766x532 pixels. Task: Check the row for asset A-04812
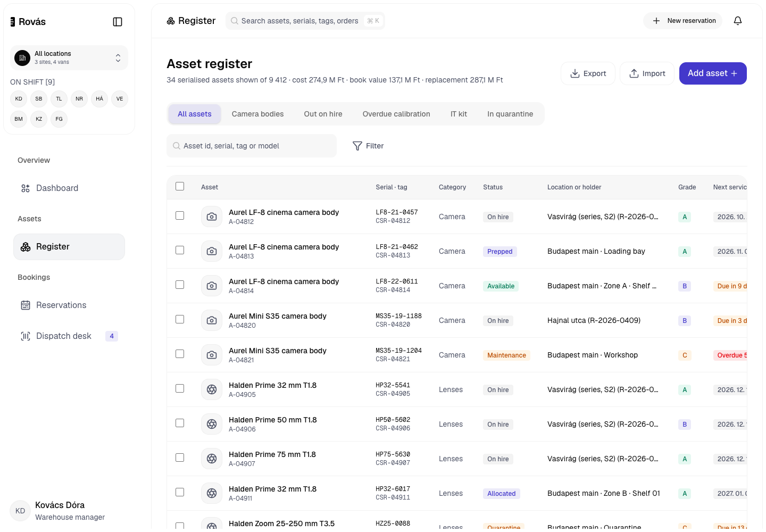180,215
